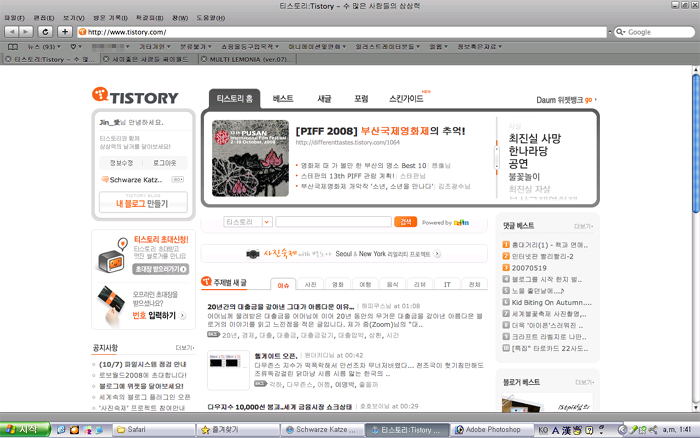Reload the page with the refresh icon
The height and width of the screenshot is (438, 700).
point(45,32)
